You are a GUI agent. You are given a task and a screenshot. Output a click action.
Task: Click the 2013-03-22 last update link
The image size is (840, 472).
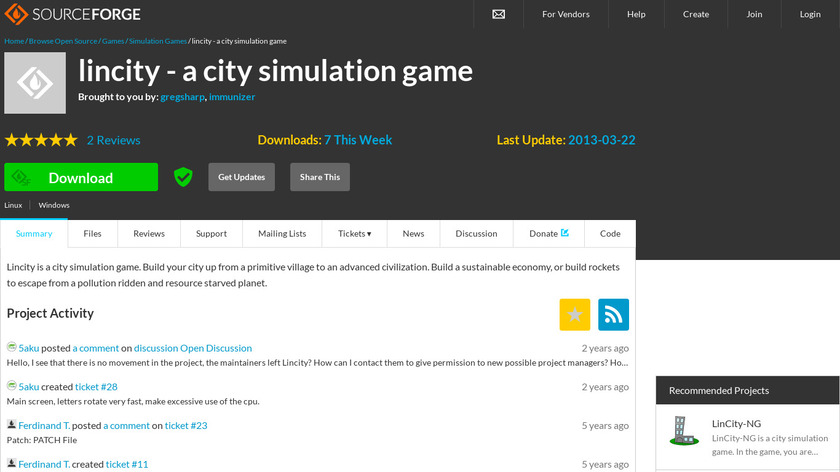coord(602,140)
